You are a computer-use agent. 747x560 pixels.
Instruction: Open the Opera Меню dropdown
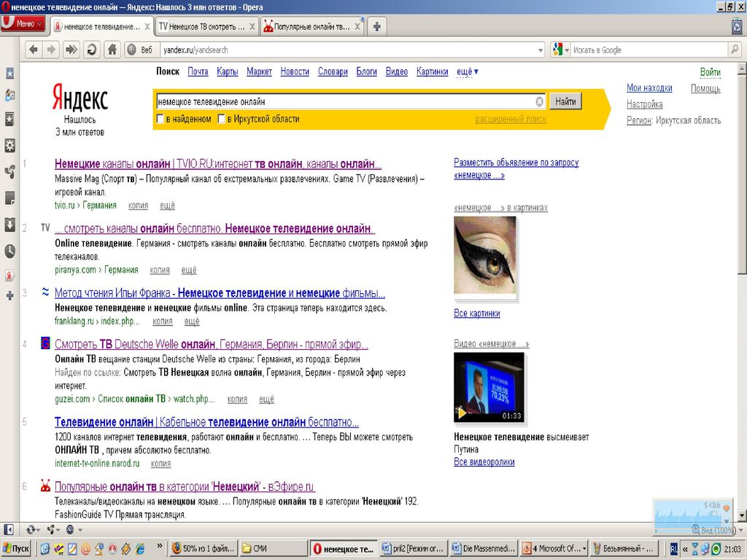pyautogui.click(x=23, y=24)
